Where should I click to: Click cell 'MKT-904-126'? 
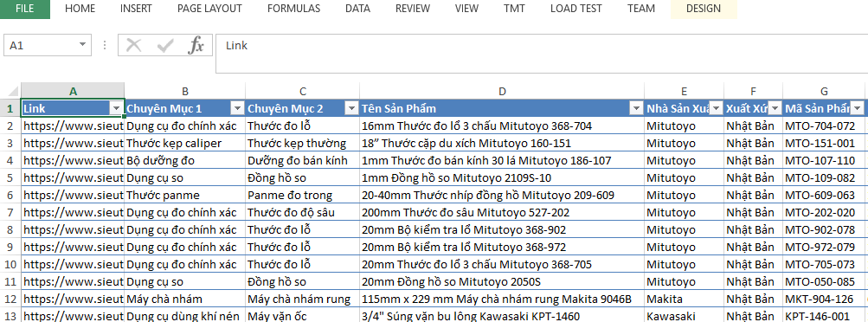[x=824, y=299]
